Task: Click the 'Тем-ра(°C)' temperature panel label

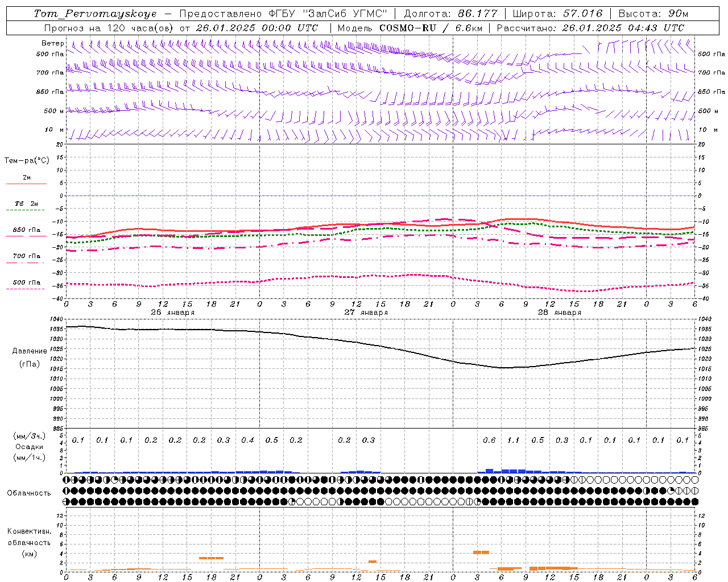Action: pos(27,161)
